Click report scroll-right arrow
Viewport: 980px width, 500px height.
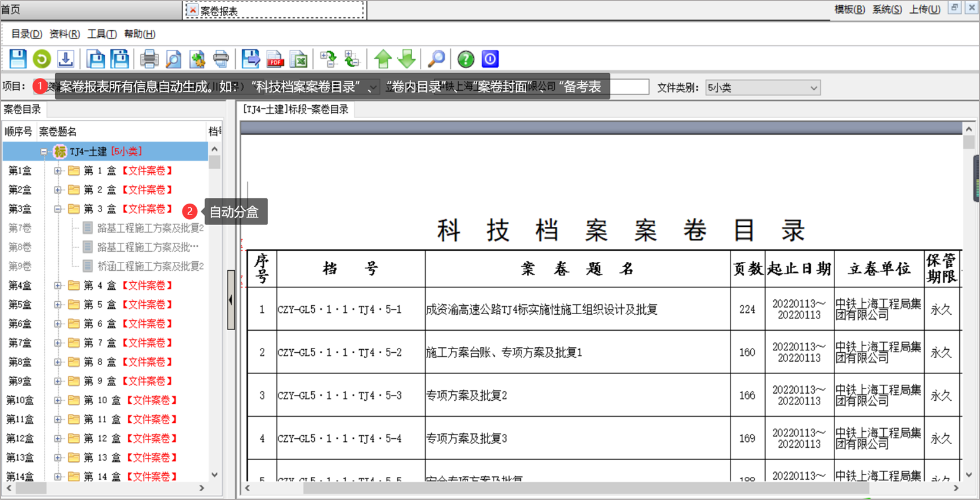(x=956, y=488)
